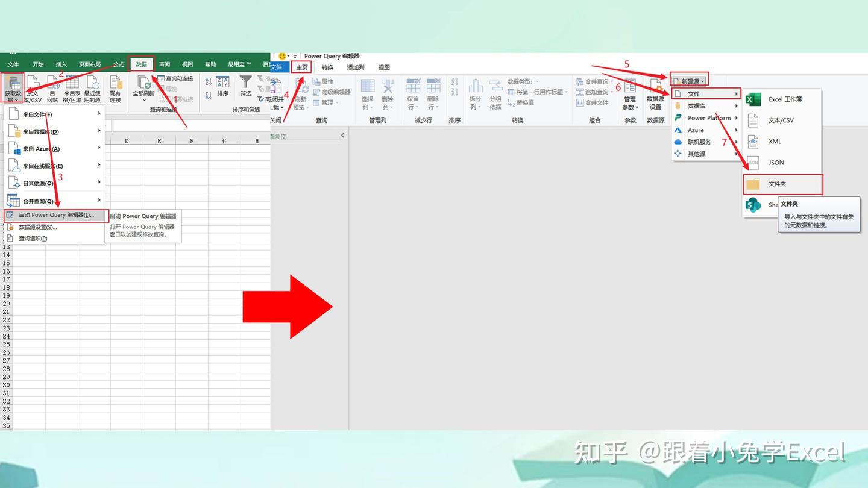This screenshot has width=868, height=488.
Task: Open the 选择列 (Choose Columns) dropdown
Action: click(367, 94)
